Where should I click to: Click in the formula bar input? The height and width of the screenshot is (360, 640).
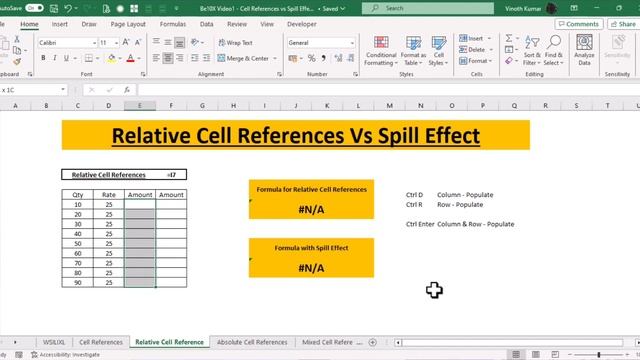click(388, 90)
